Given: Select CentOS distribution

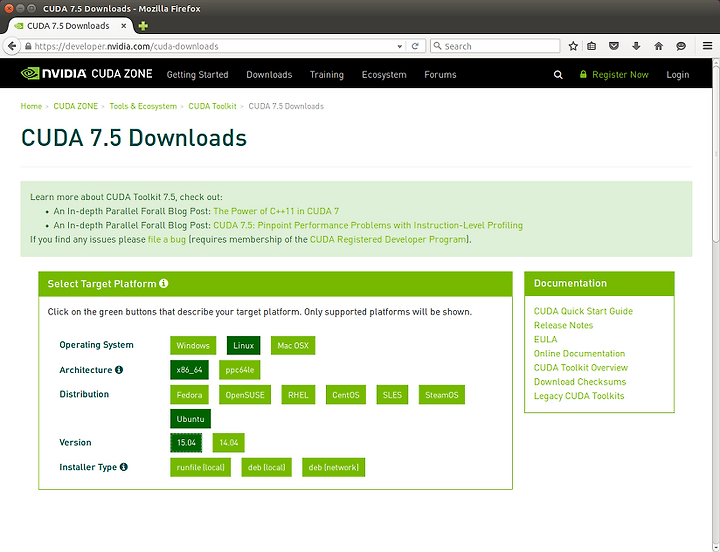Looking at the screenshot, I should point(346,394).
